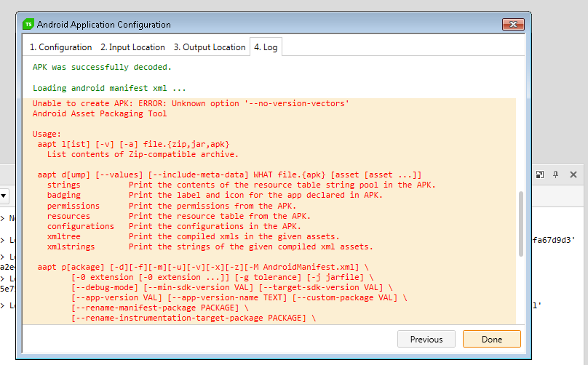Click the green app icon in title bar

(x=28, y=24)
